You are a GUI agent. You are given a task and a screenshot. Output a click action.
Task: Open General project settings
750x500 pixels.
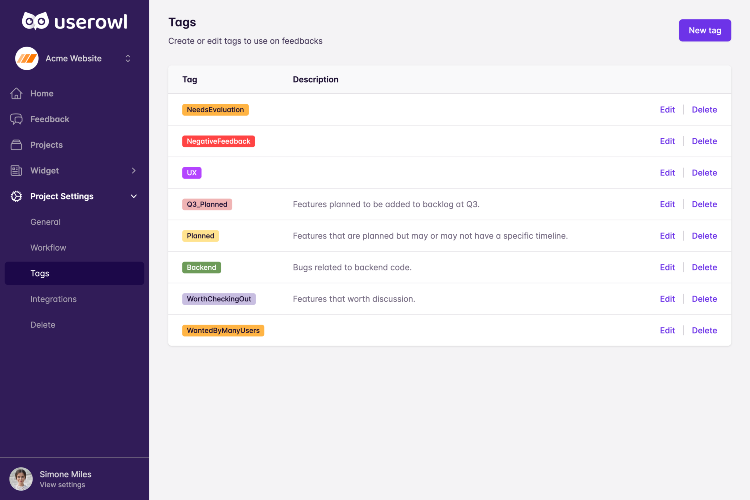tap(45, 222)
